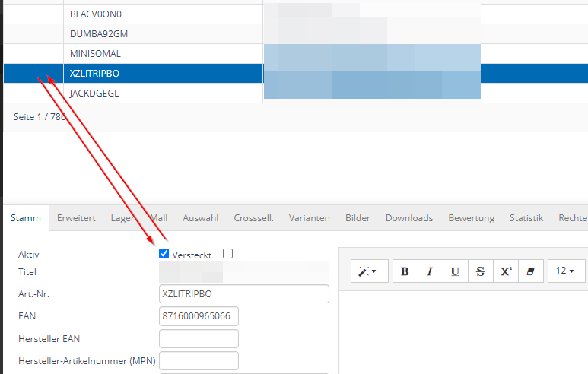Open the Varianten tab

(309, 218)
